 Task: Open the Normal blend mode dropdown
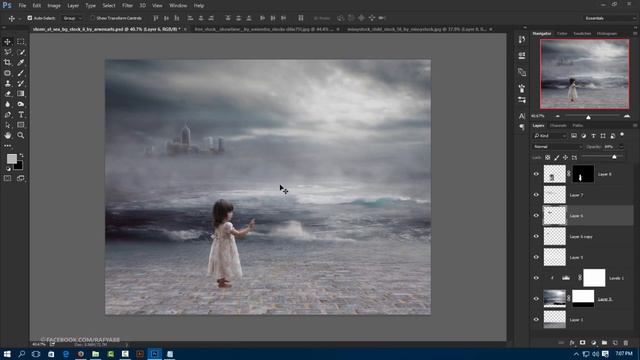click(x=557, y=147)
